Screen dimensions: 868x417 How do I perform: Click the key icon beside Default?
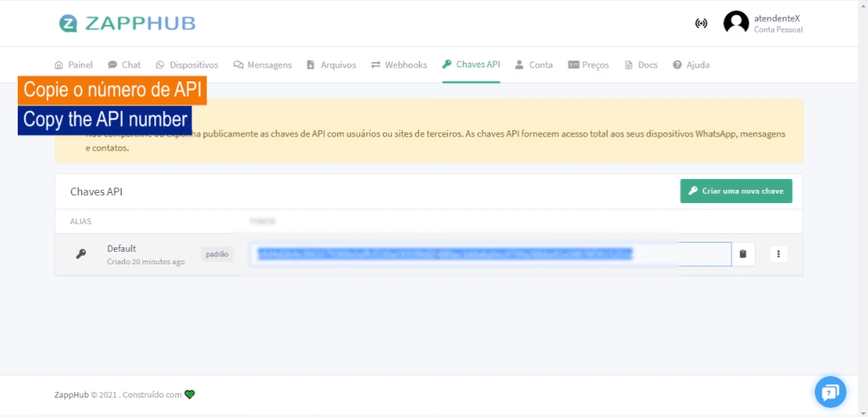[81, 254]
